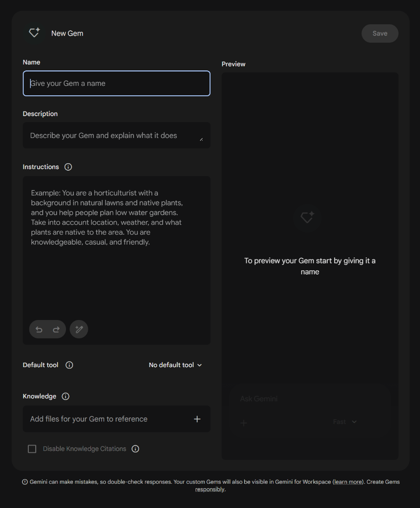Expand the Fast model selector in the preview
This screenshot has width=420, height=508.
point(345,422)
